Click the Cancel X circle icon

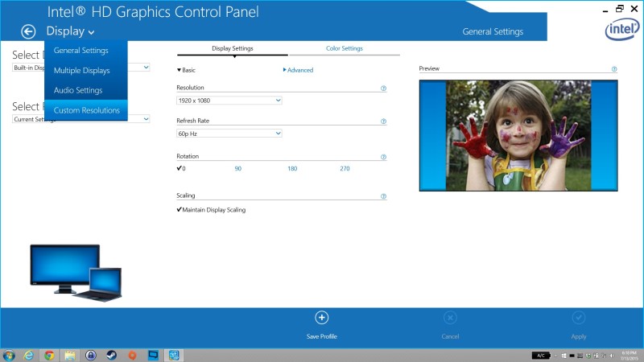click(x=450, y=318)
